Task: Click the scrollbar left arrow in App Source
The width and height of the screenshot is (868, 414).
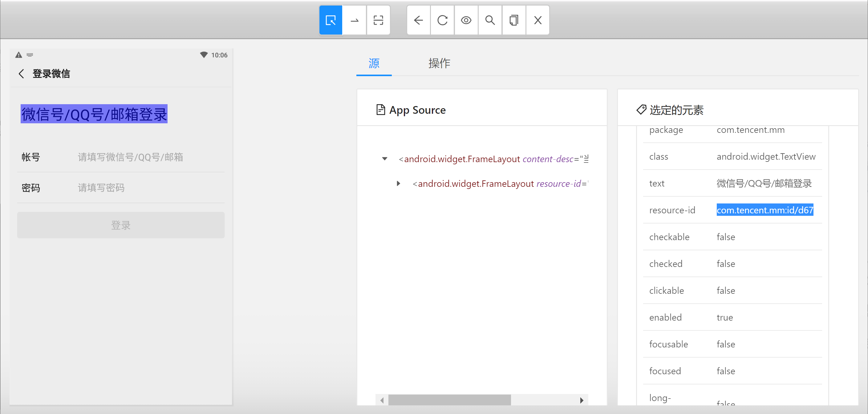Action: (382, 400)
